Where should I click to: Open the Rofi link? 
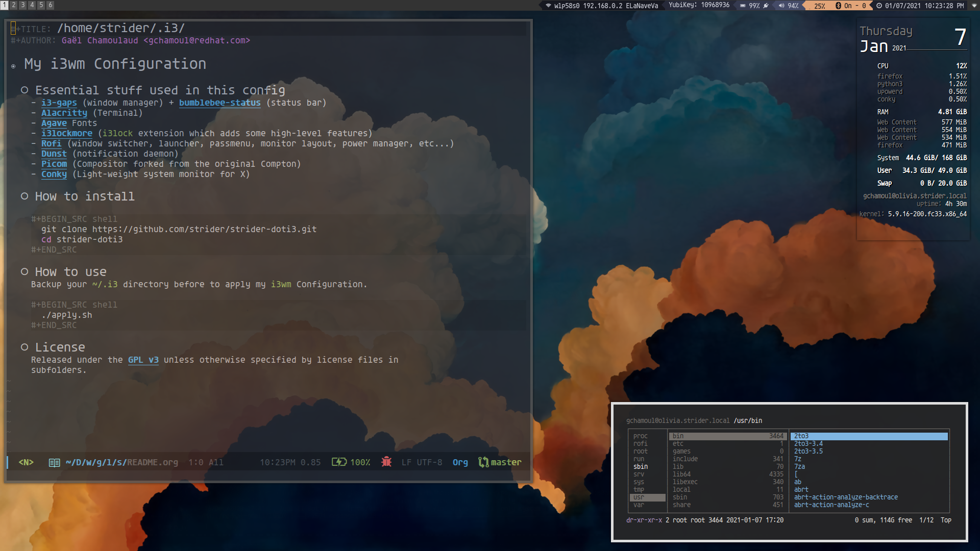(51, 143)
